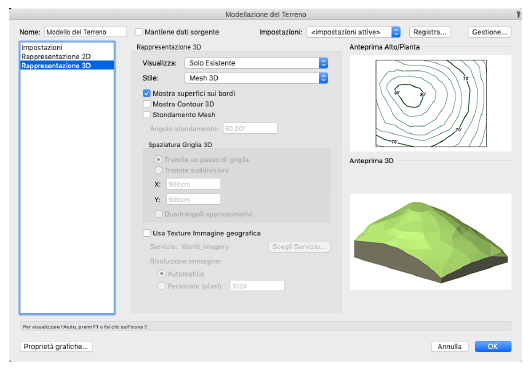Enable 'Usa Texture Immagine geografica' checkbox
531x369 pixels.
point(147,233)
